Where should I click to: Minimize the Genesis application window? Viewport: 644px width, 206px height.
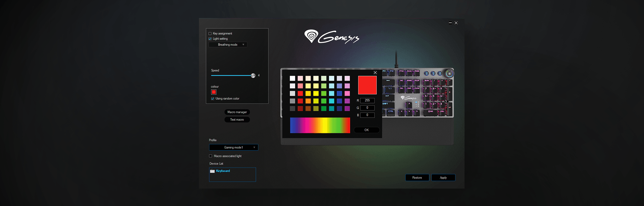450,23
